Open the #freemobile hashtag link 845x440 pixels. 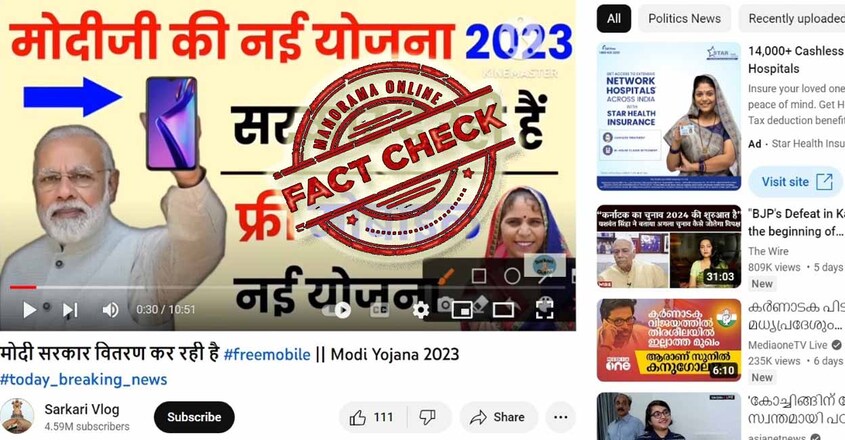click(x=267, y=354)
